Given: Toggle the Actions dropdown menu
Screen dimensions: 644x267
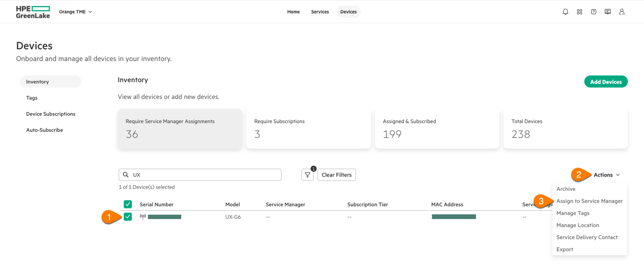Looking at the screenshot, I should pos(607,175).
